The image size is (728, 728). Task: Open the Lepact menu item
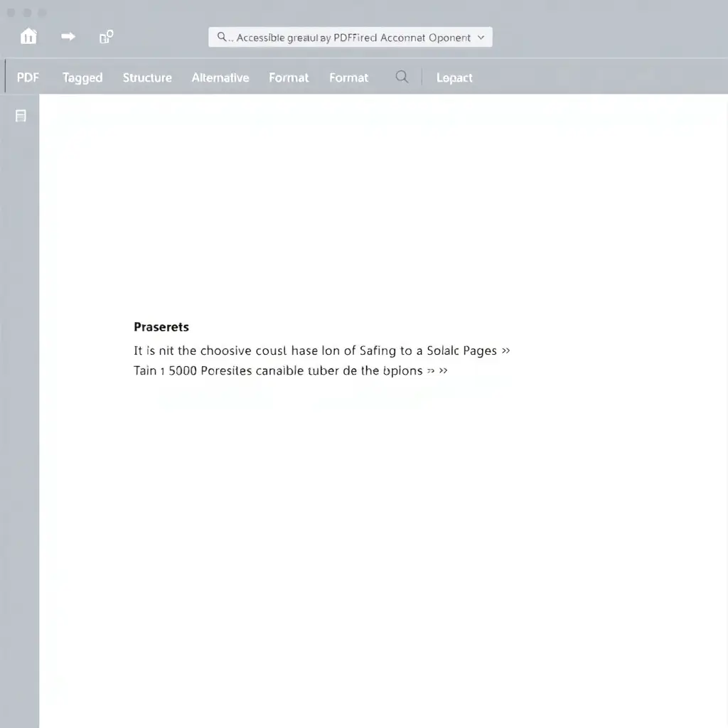click(454, 77)
